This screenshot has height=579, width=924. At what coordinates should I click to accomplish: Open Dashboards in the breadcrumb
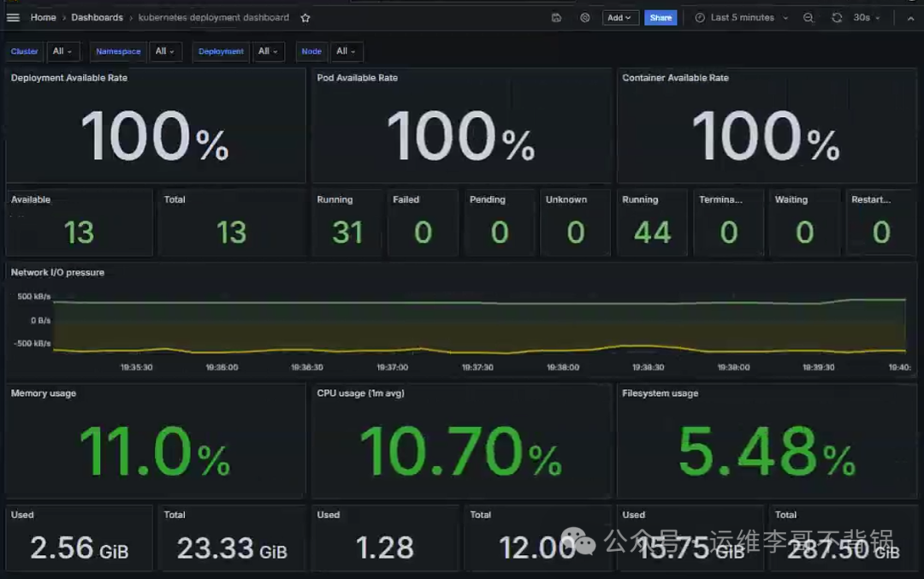click(x=97, y=18)
